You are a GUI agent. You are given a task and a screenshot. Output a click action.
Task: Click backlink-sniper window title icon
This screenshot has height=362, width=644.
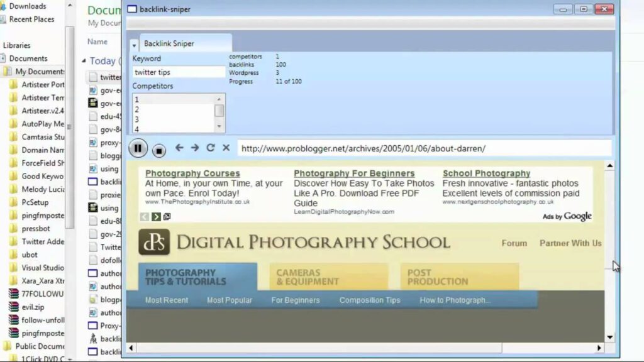132,9
